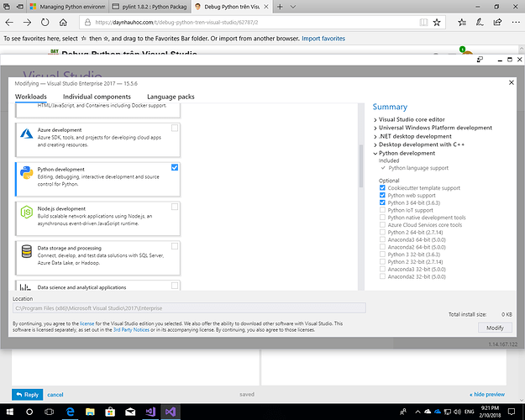Open browser settings ellipsis menu
Image resolution: width=525 pixels, height=420 pixels.
coord(516,23)
